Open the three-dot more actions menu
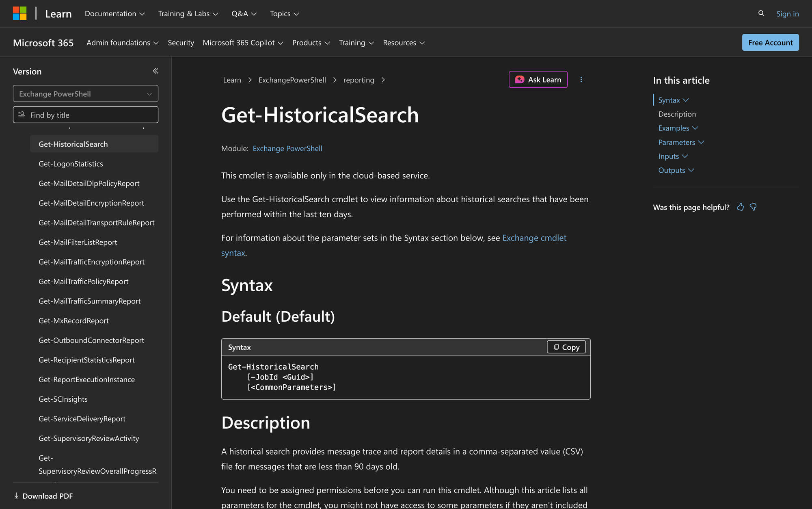The height and width of the screenshot is (509, 812). (x=581, y=80)
